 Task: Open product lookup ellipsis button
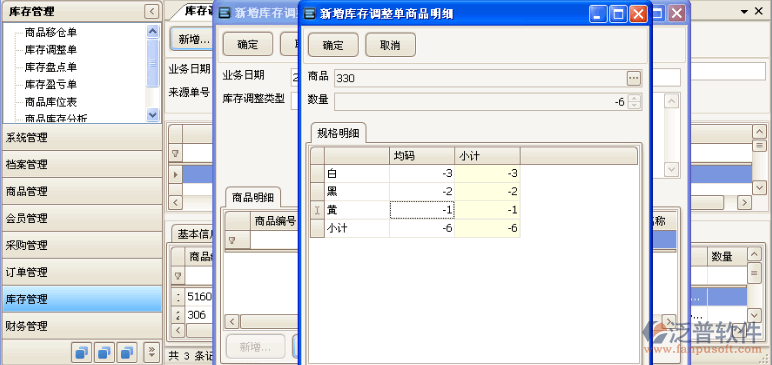click(x=633, y=78)
